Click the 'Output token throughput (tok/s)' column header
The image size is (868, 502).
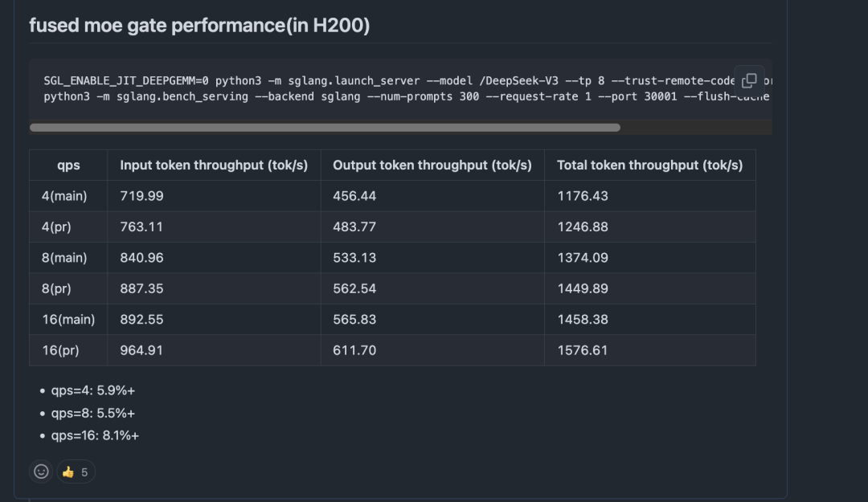pos(432,165)
